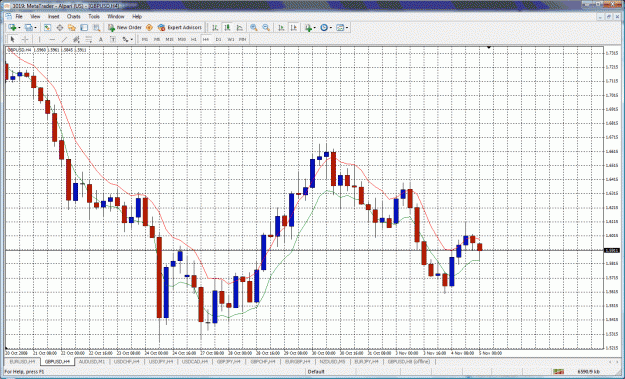Select the Fibonacci retracement tool
The width and height of the screenshot is (625, 379).
tap(88, 39)
